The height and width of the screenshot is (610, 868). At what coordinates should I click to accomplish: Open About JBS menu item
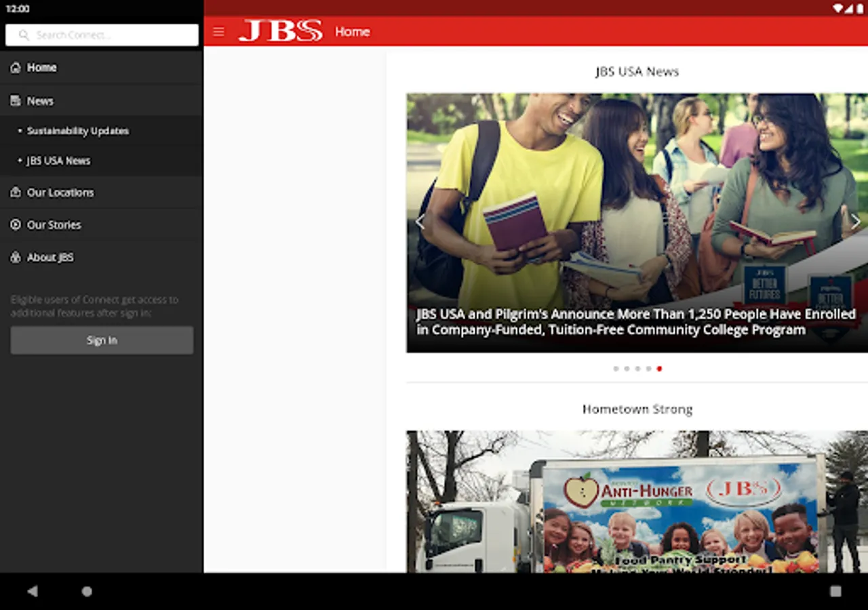pyautogui.click(x=102, y=258)
